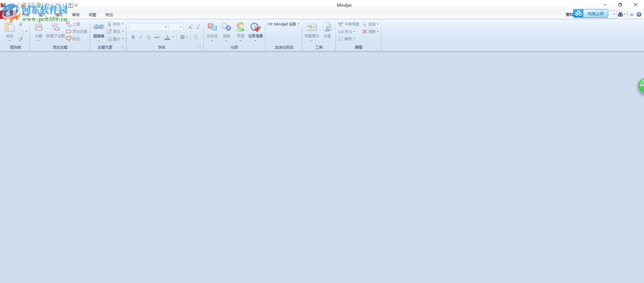Click the help question mark in title toolbar

tap(70, 5)
